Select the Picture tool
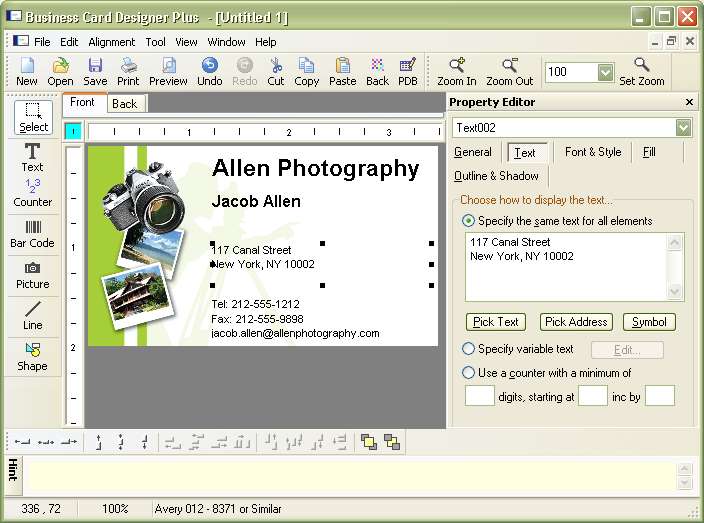The width and height of the screenshot is (704, 523). pos(33,275)
